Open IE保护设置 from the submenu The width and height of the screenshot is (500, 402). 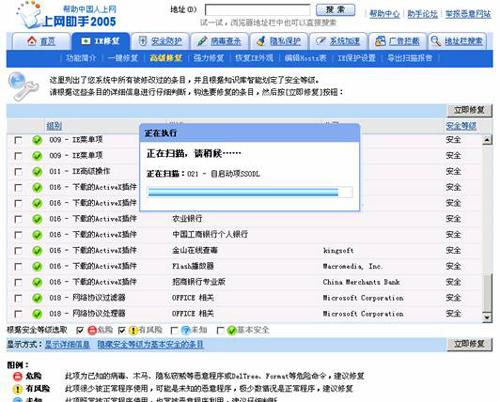[x=357, y=58]
